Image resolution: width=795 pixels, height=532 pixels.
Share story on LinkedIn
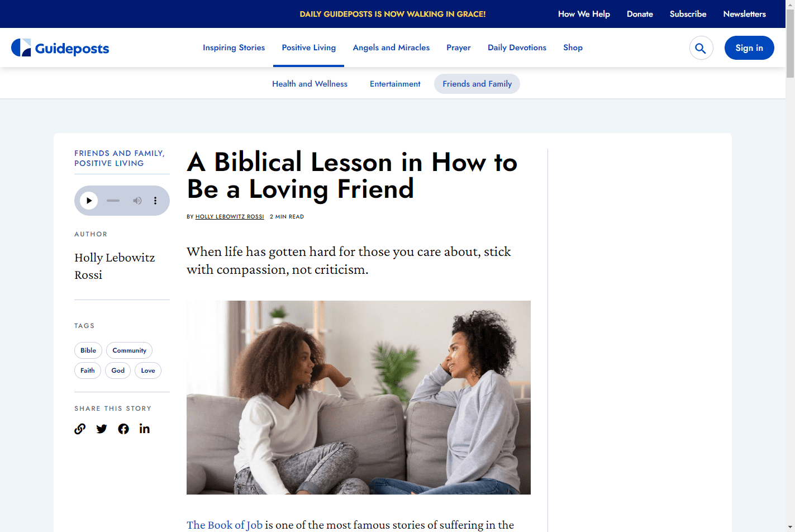click(x=145, y=428)
